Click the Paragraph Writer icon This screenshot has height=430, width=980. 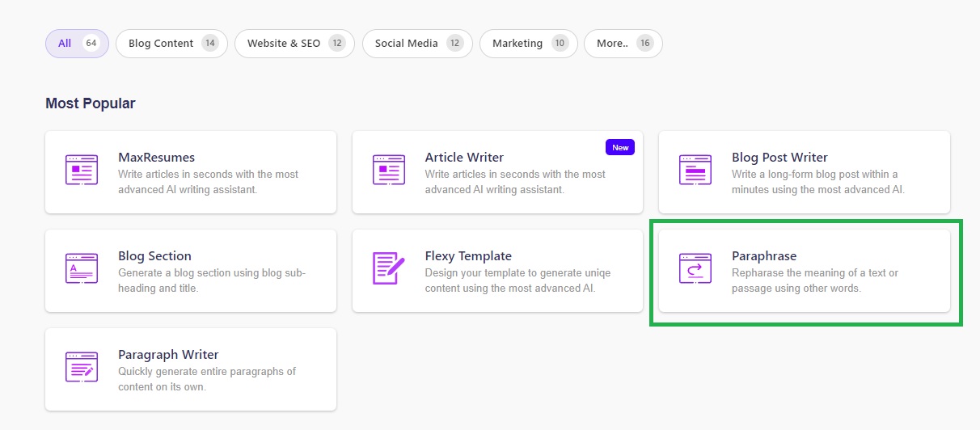(81, 368)
